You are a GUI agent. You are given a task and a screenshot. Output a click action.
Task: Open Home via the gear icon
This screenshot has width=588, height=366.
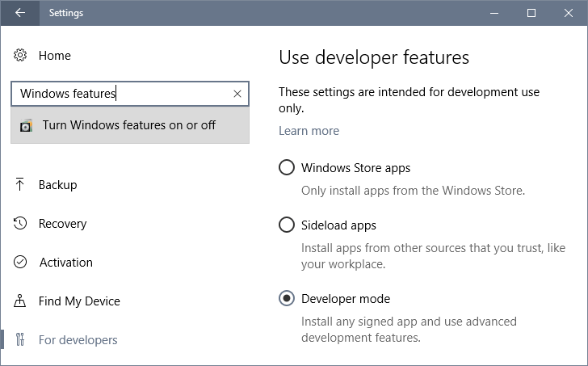point(20,55)
